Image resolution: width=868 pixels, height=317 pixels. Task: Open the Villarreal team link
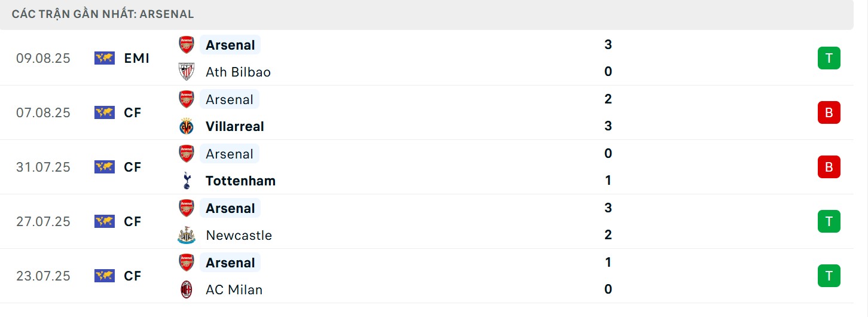pos(234,126)
